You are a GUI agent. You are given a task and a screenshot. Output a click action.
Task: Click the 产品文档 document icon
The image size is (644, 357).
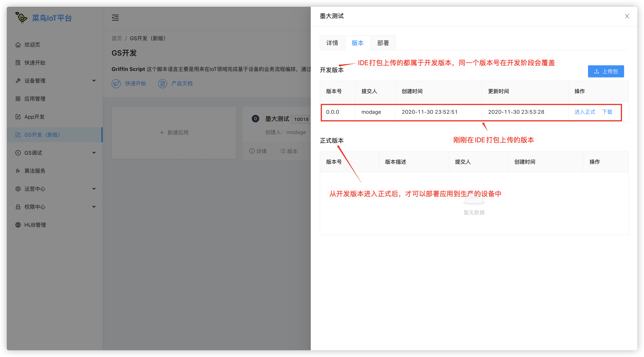163,84
